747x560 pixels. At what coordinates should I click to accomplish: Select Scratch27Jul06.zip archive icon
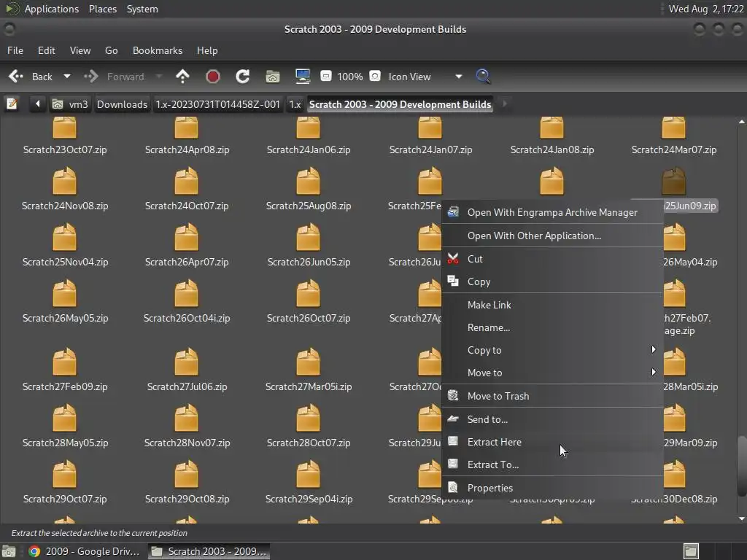(186, 362)
